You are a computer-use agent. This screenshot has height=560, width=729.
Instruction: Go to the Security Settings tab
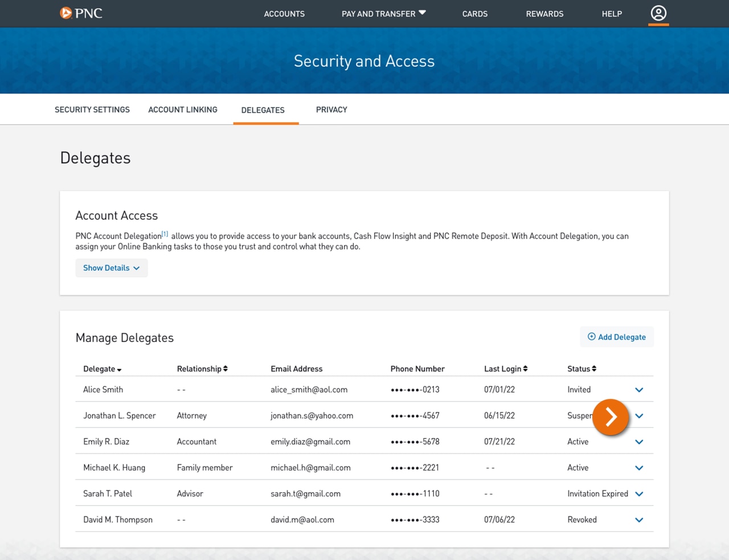(92, 109)
